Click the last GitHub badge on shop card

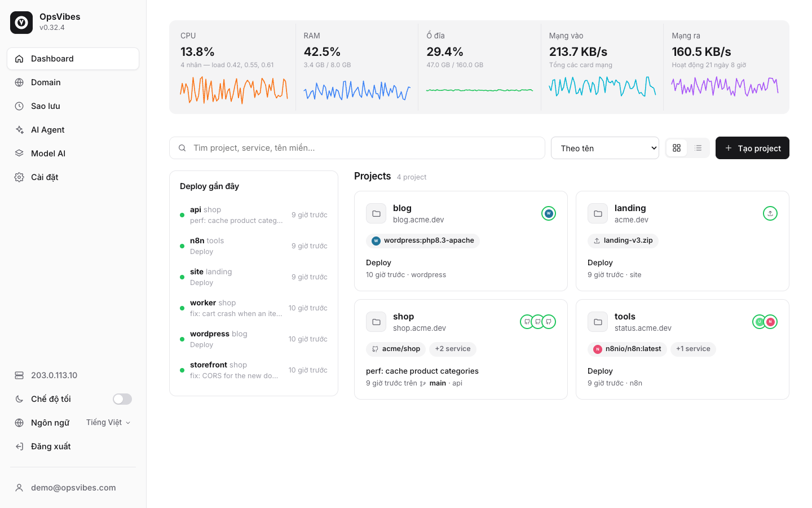[x=549, y=322]
